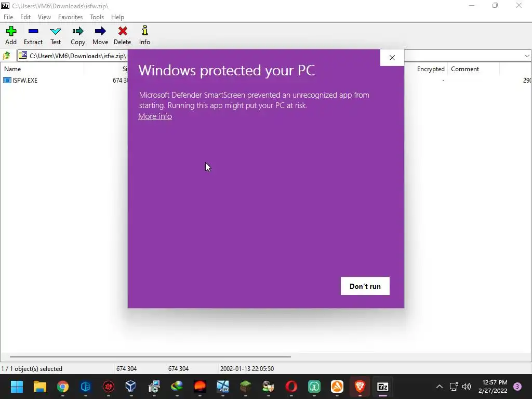This screenshot has height=399, width=532.
Task: Click the '1 / 1 object(s) selected' status
Action: point(32,368)
